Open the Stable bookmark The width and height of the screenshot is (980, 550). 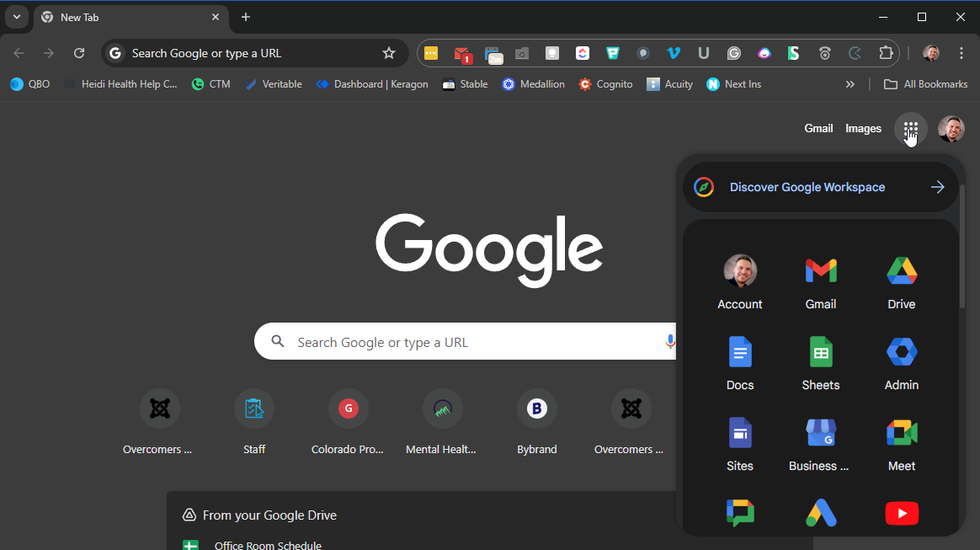[465, 83]
